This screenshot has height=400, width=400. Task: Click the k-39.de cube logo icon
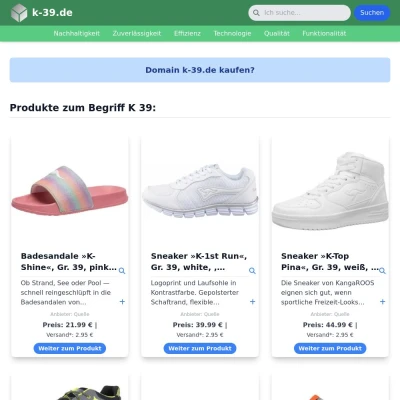[x=19, y=13]
